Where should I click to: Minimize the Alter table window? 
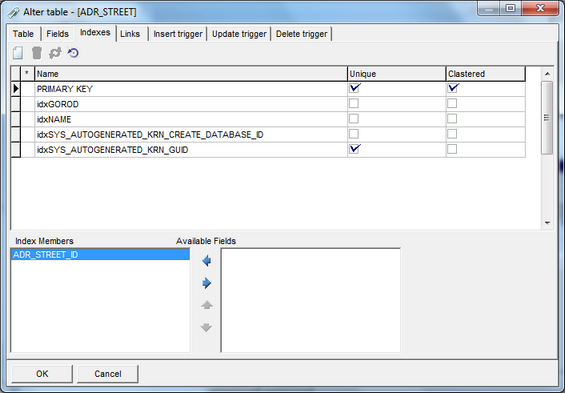[489, 8]
